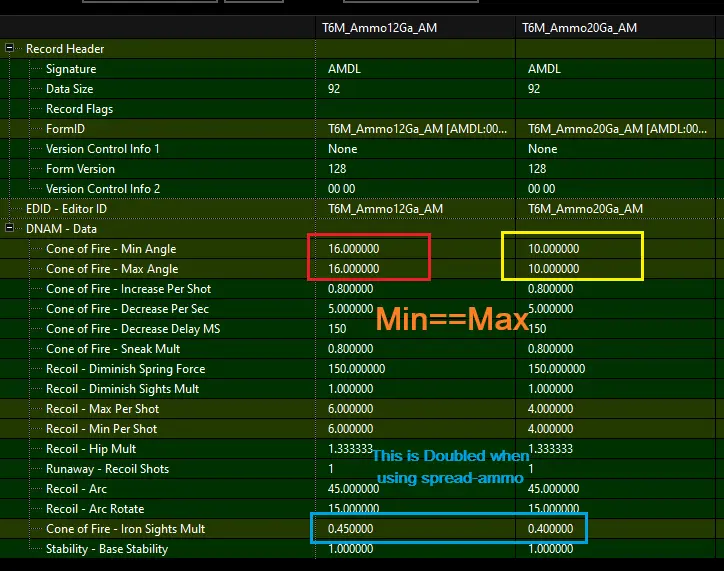724x571 pixels.
Task: Click 12Ga Data Size value 92
Action: (x=334, y=89)
